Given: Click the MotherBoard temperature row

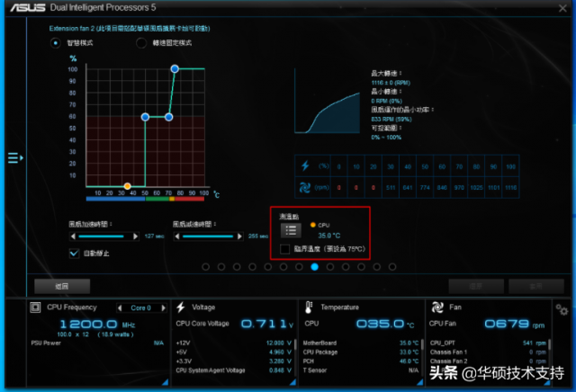Looking at the screenshot, I should click(361, 343).
